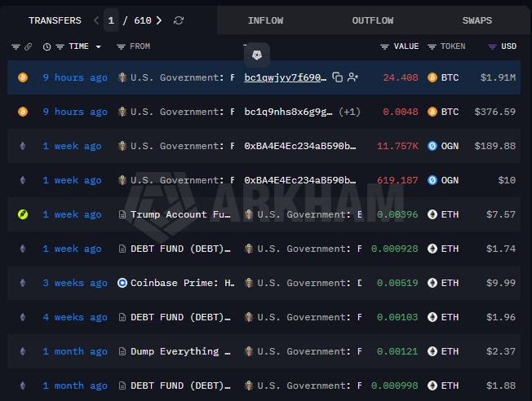Viewport: 532px width, 401px height.
Task: Click the 0.00519 ETH value
Action: click(397, 283)
